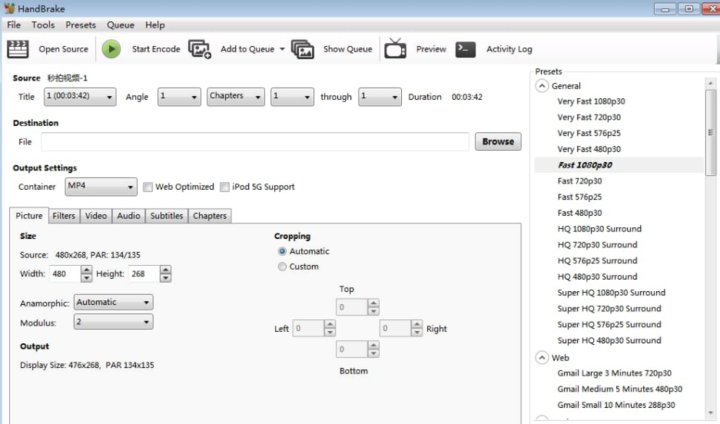Select the Custom cropping radio button
The image size is (720, 424).
click(x=282, y=267)
